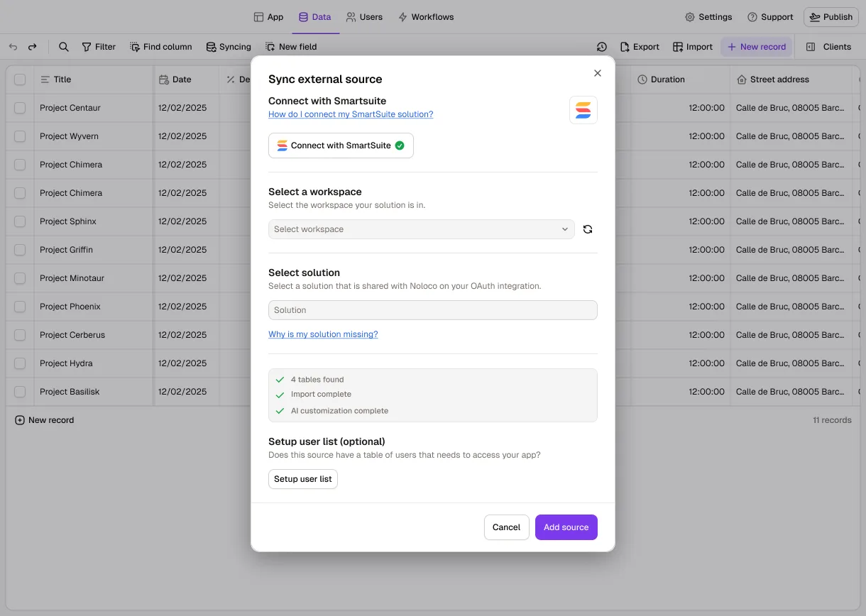Click the Project Basilisk title cell

(94, 392)
